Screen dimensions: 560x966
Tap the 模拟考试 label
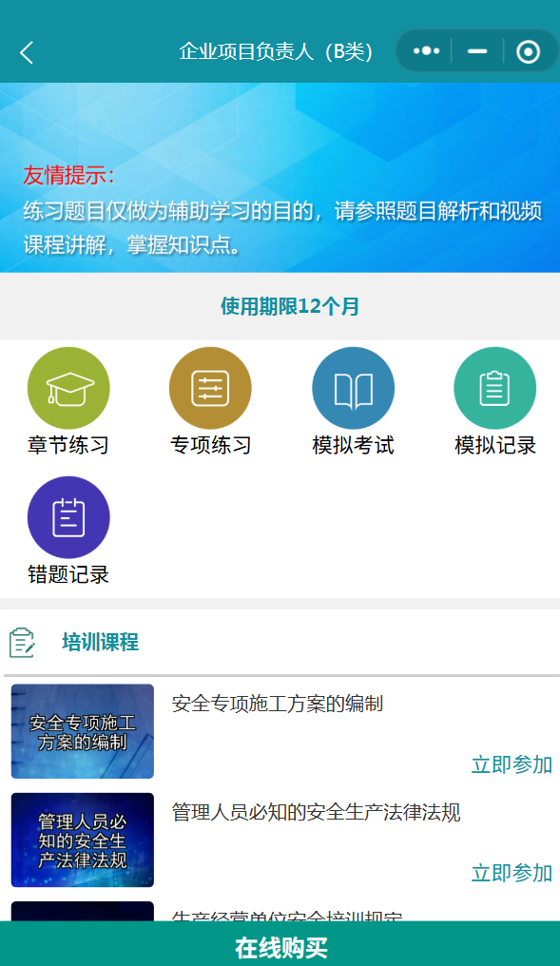point(353,445)
